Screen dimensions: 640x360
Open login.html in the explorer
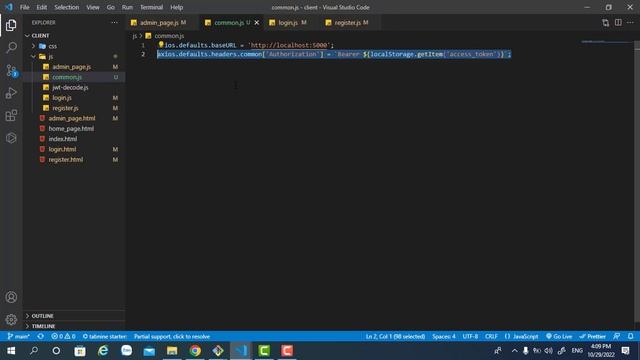pyautogui.click(x=62, y=149)
